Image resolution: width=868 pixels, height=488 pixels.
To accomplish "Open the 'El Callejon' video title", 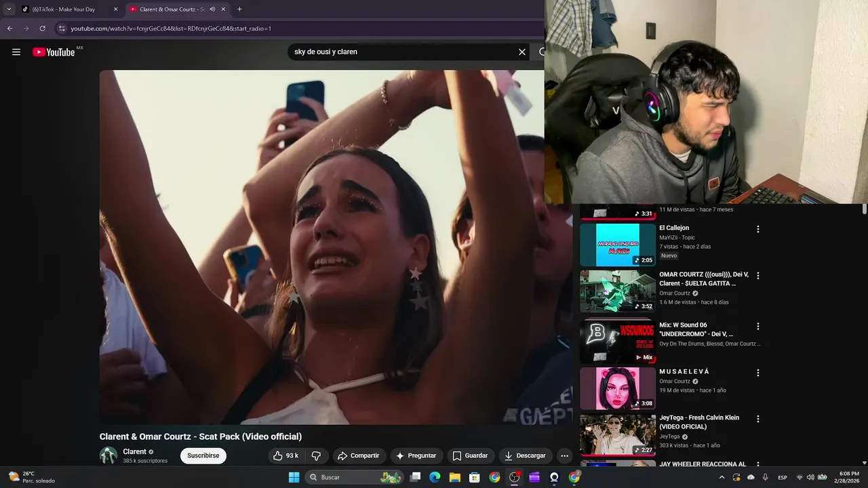I will pyautogui.click(x=674, y=228).
